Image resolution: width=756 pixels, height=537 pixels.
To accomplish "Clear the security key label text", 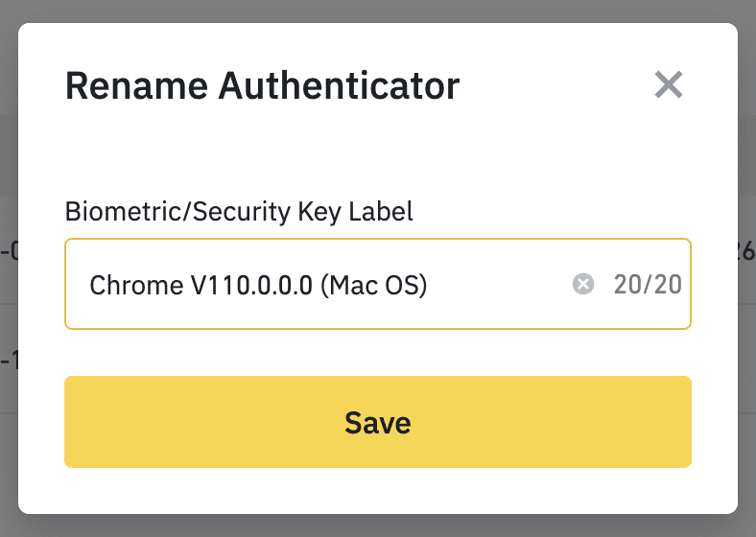I will [583, 285].
